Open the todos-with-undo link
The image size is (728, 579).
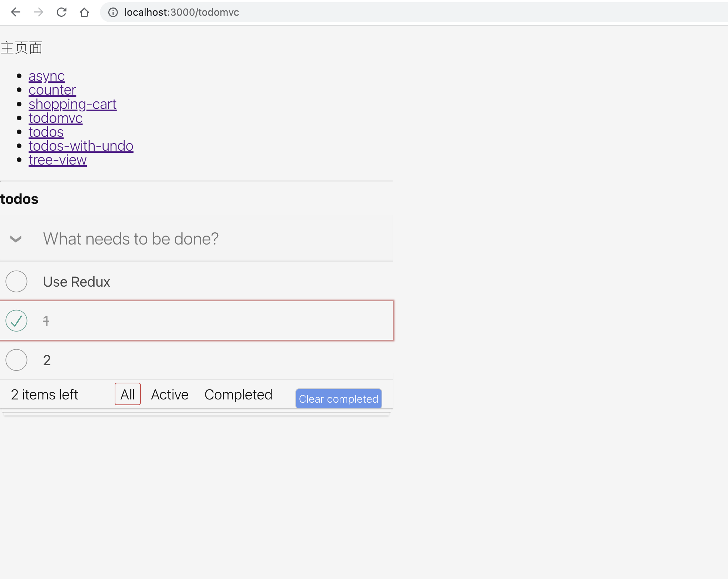81,146
